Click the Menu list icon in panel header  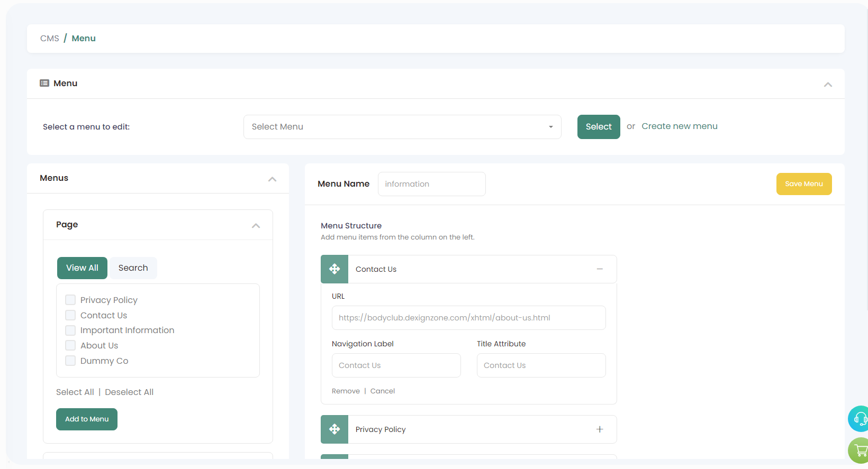(x=44, y=84)
